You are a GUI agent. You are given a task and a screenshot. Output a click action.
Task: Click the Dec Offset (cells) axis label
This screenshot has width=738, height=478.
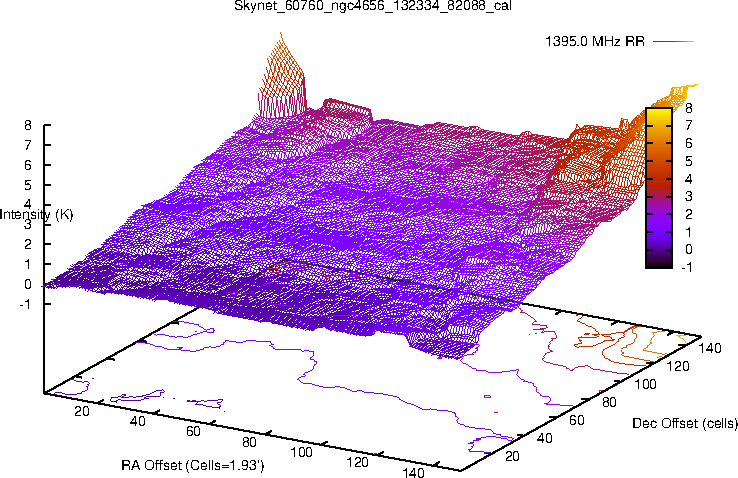(685, 423)
